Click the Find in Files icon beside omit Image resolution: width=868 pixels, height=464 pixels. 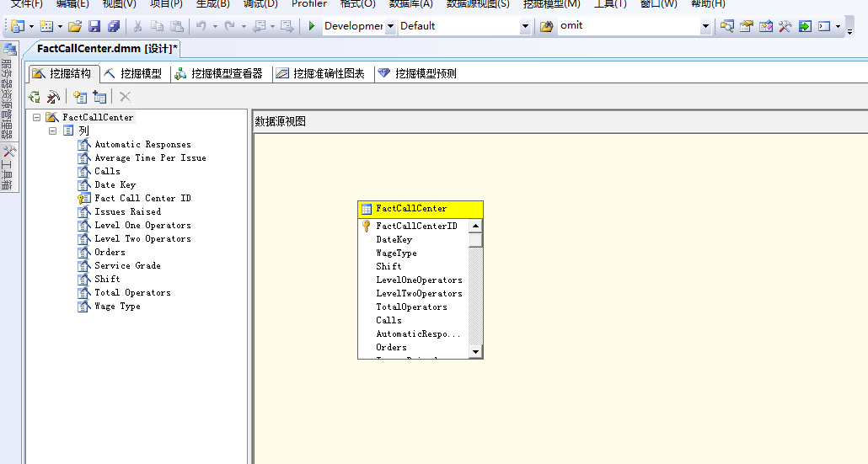coord(546,26)
